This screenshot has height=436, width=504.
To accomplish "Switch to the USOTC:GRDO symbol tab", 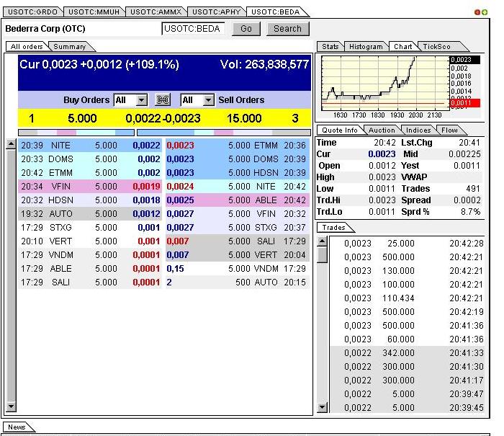I will pyautogui.click(x=32, y=12).
